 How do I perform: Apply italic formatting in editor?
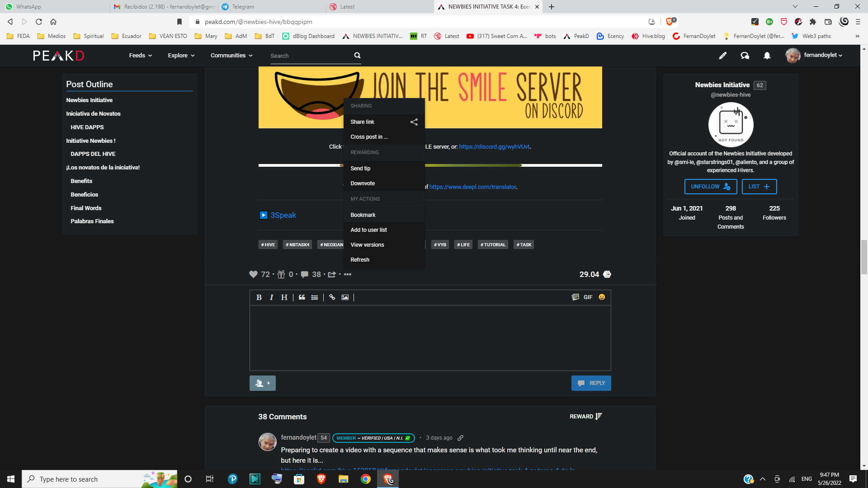[271, 297]
